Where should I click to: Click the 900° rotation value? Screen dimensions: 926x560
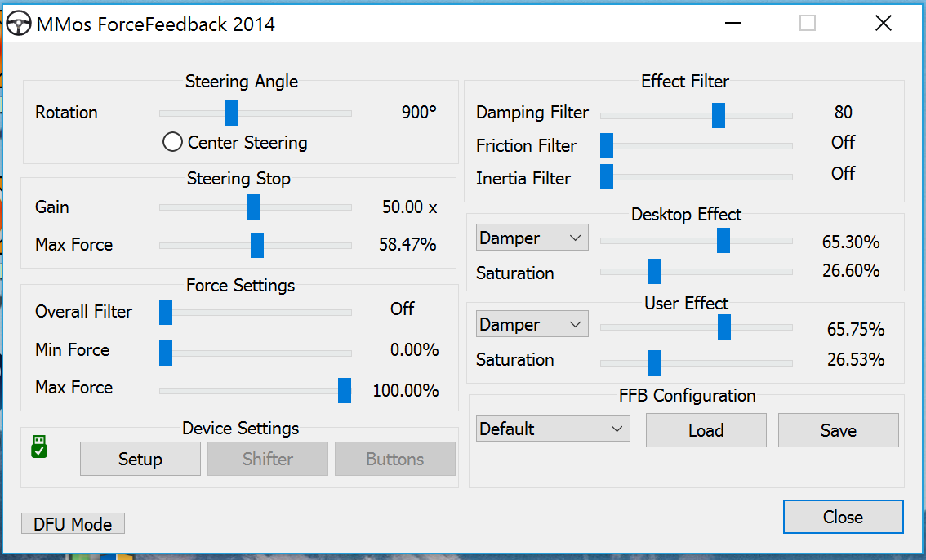point(419,112)
